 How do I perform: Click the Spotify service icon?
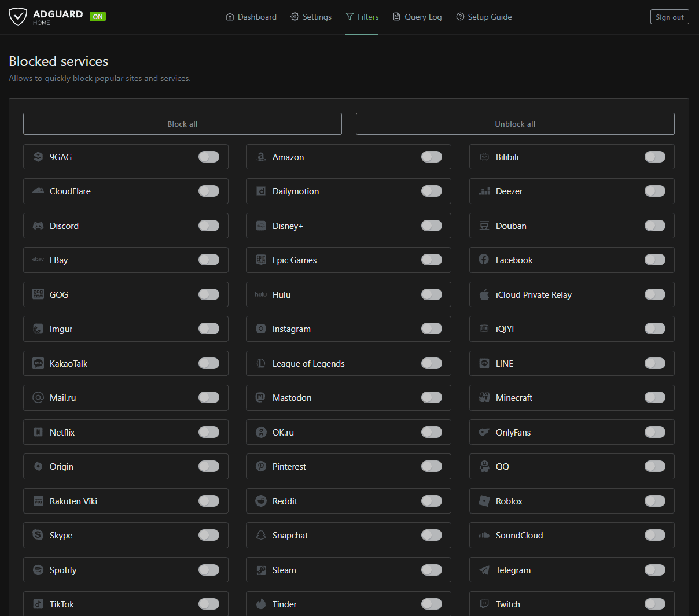38,570
